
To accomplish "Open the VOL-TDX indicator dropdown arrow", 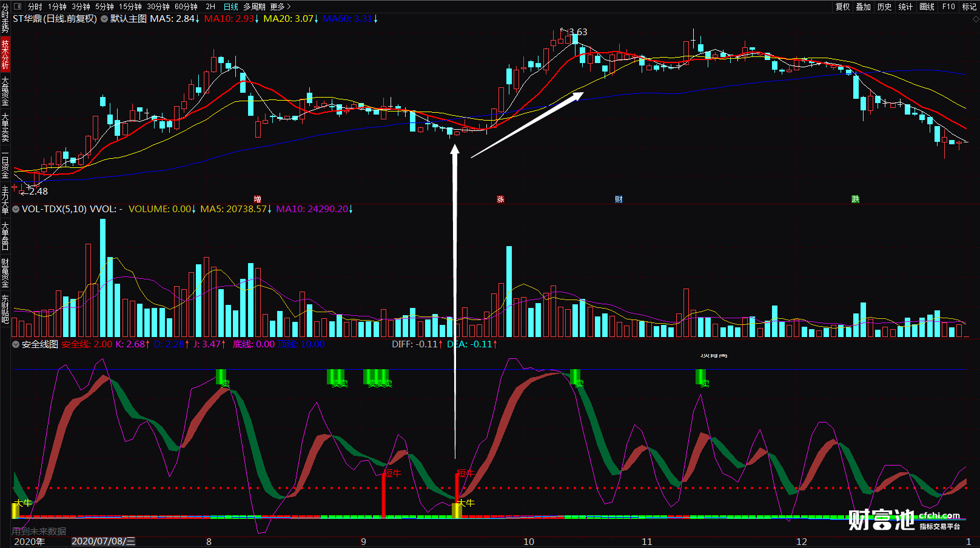I will (16, 209).
